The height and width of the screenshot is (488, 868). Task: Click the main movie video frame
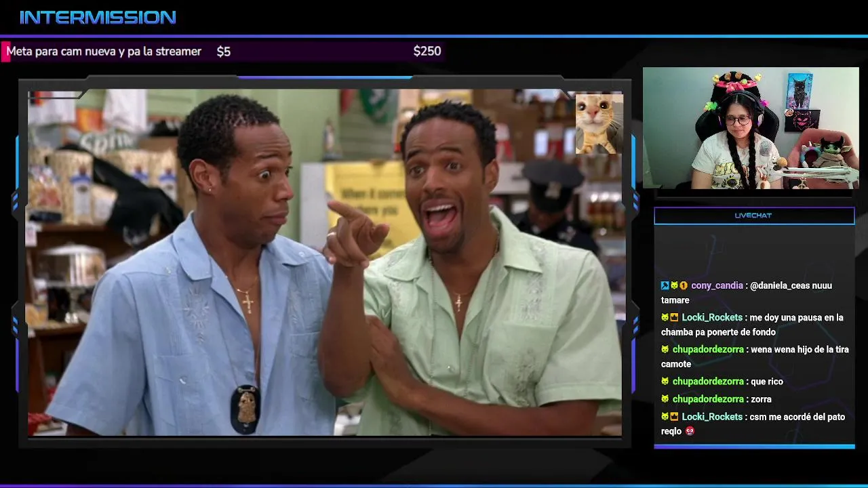(x=325, y=262)
